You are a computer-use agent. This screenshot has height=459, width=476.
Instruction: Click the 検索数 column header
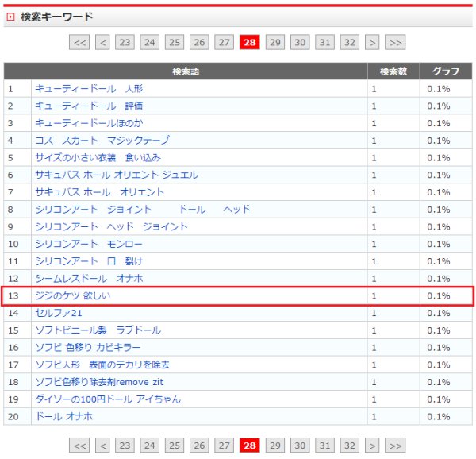393,71
